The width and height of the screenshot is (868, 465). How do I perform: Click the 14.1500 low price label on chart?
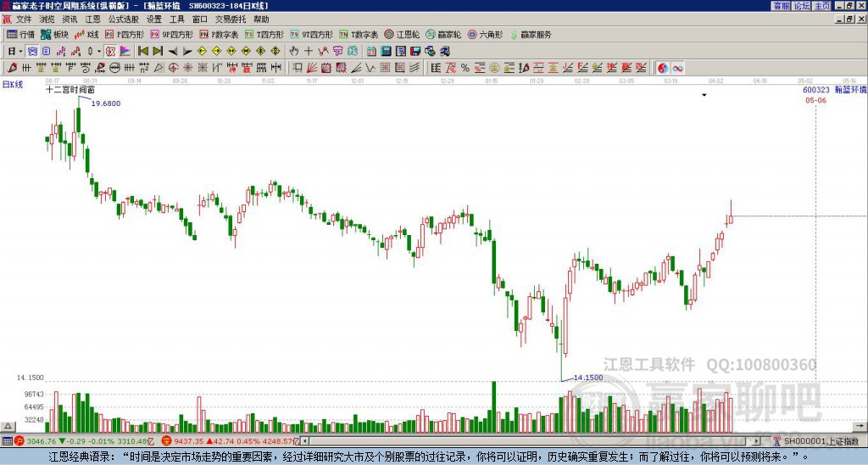coord(588,378)
